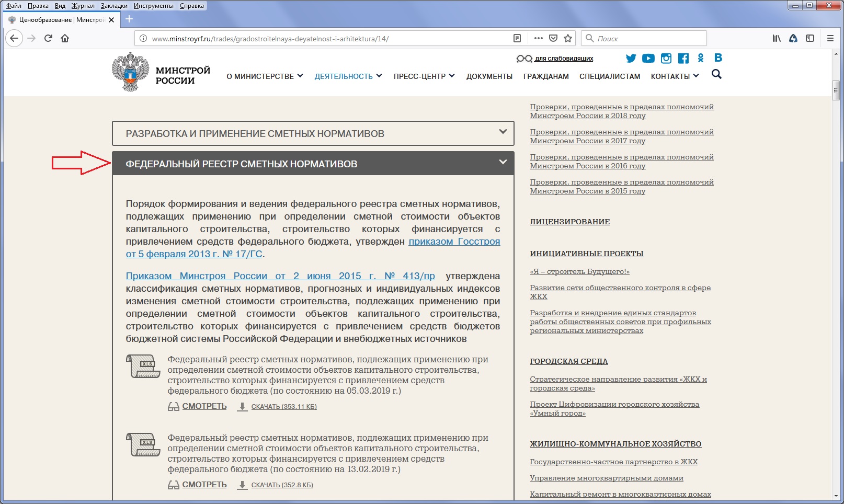Go to the browser home page

[65, 38]
